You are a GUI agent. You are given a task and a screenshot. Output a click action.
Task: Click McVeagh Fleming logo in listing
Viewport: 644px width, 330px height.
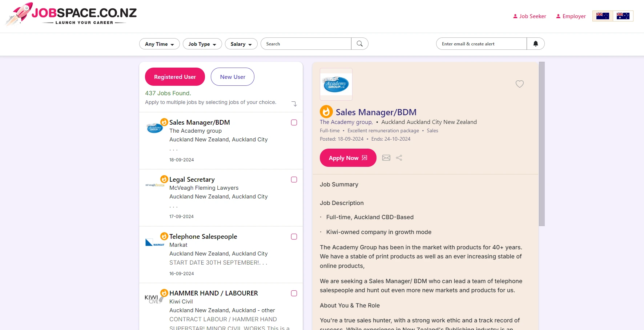point(155,185)
